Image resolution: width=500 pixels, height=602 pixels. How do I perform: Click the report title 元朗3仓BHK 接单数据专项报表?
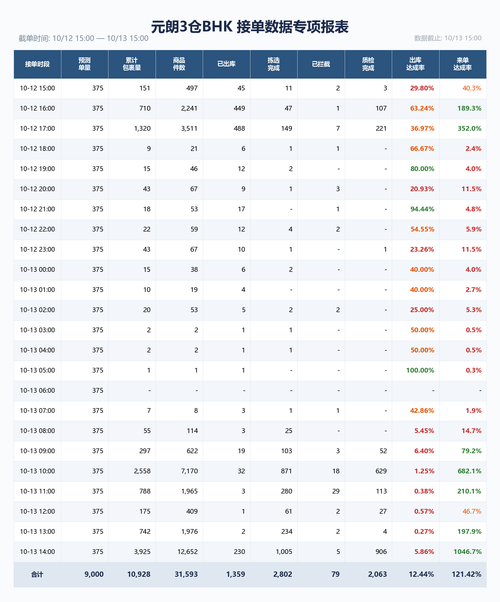(250, 27)
